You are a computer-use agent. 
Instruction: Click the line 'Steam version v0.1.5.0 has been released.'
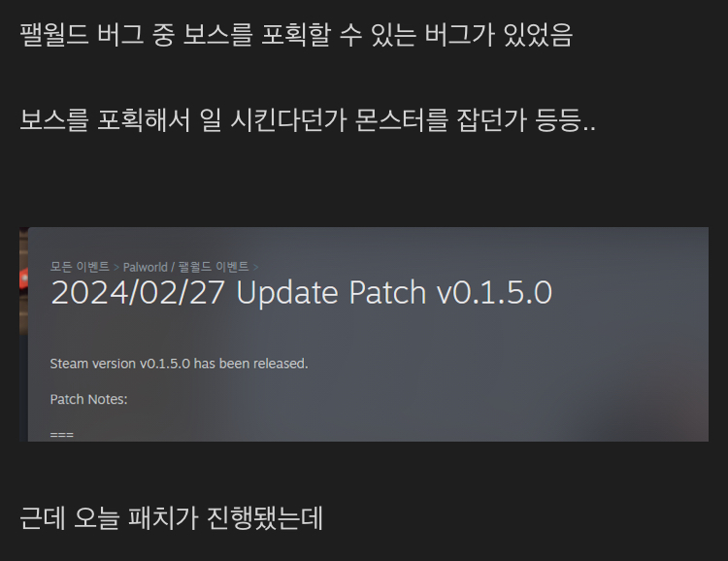click(179, 364)
